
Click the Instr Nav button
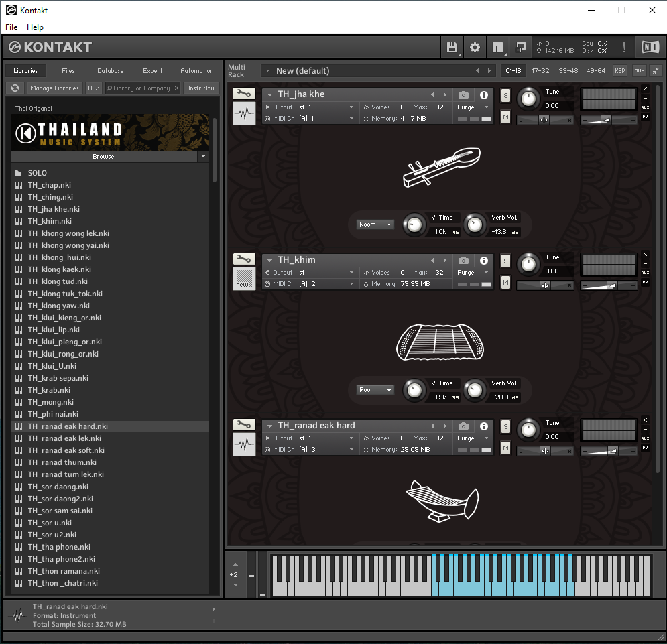(201, 88)
